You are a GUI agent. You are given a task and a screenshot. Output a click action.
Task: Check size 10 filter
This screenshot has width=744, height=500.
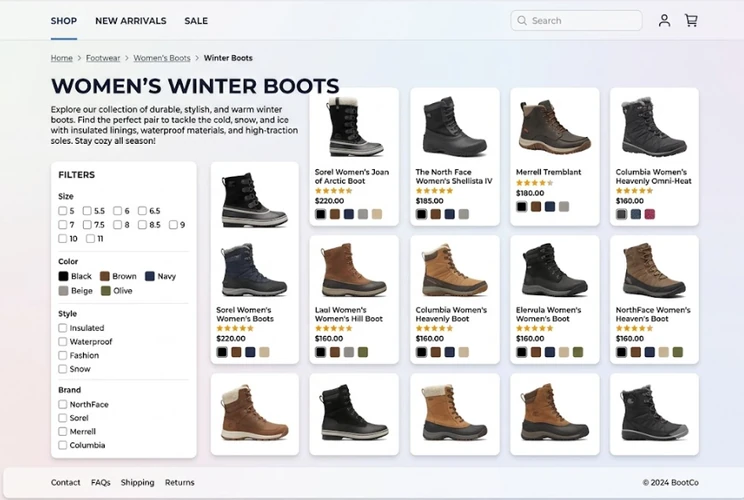point(63,239)
